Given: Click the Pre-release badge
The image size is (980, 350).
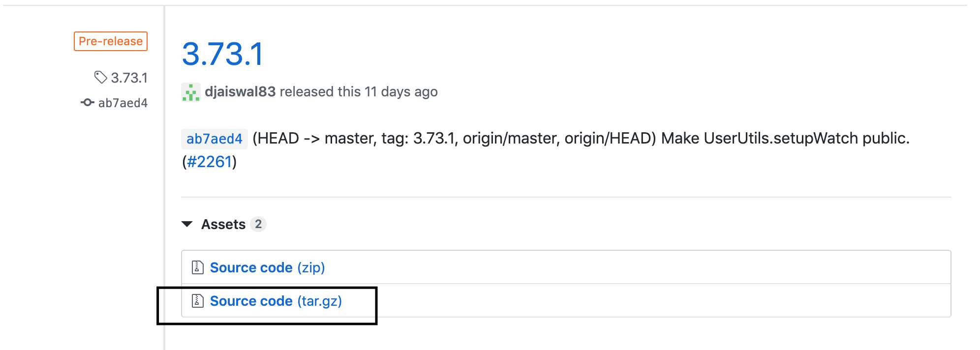Looking at the screenshot, I should (111, 41).
